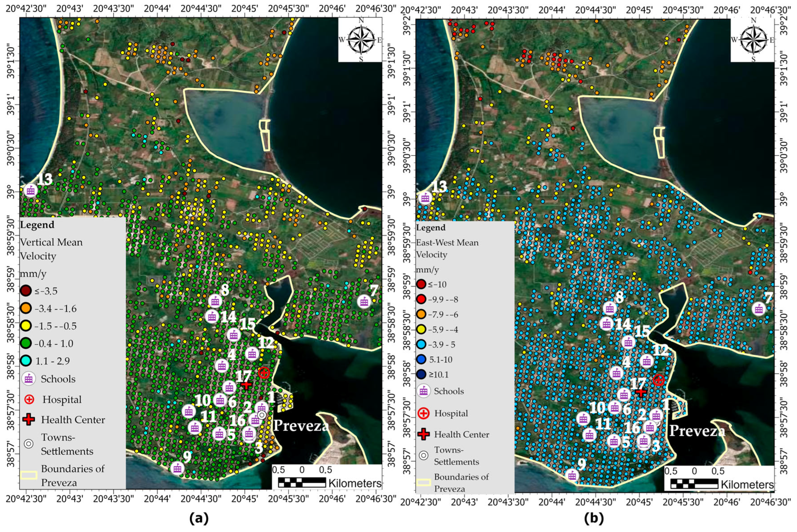
Task: Click the orange −3.4 – −1.6 legend swatch
Action: point(25,308)
